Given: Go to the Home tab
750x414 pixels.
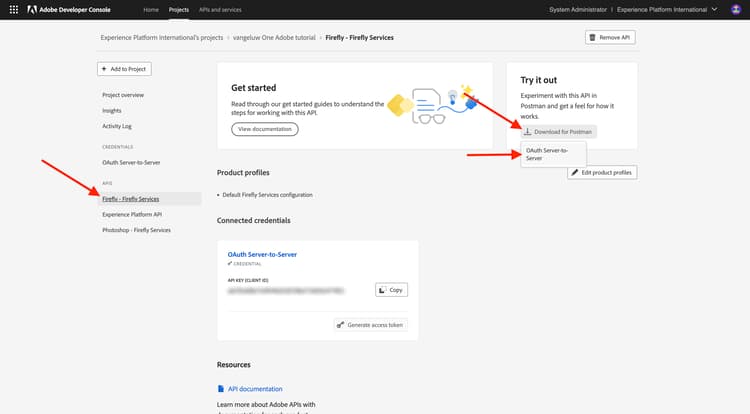Looking at the screenshot, I should 151,10.
